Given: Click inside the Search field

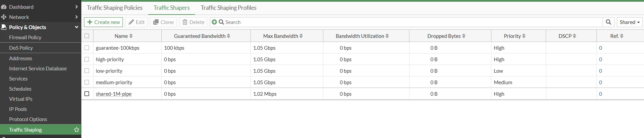Looking at the screenshot, I should (412, 22).
